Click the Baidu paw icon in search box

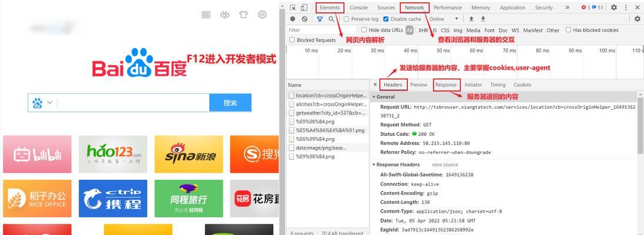[38, 103]
